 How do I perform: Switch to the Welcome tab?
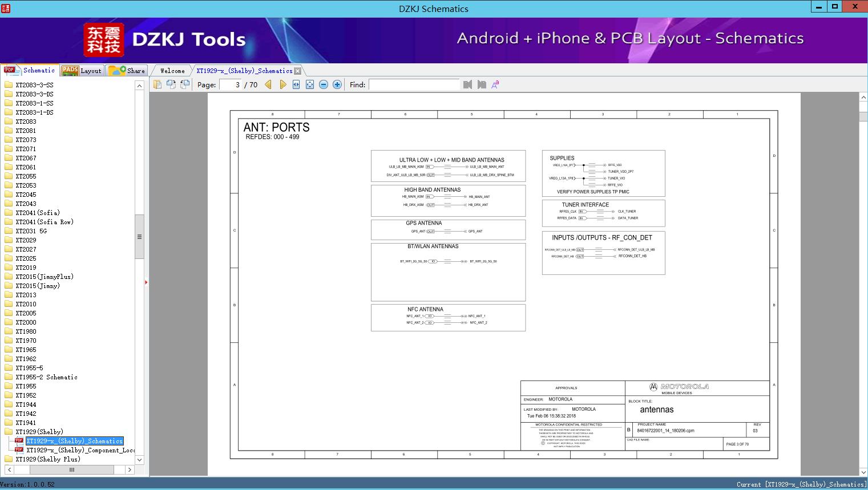[x=172, y=71]
